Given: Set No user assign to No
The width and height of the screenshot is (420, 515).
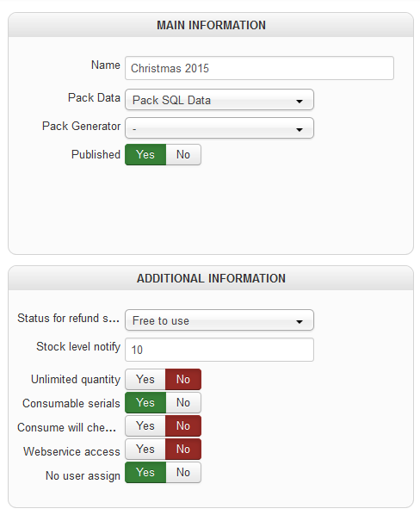Looking at the screenshot, I should click(183, 473).
